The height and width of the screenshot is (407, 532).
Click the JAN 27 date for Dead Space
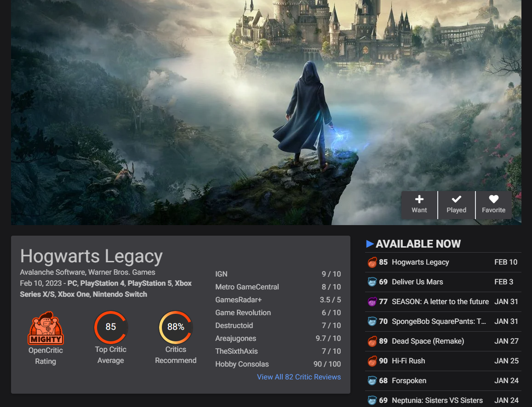(x=507, y=341)
